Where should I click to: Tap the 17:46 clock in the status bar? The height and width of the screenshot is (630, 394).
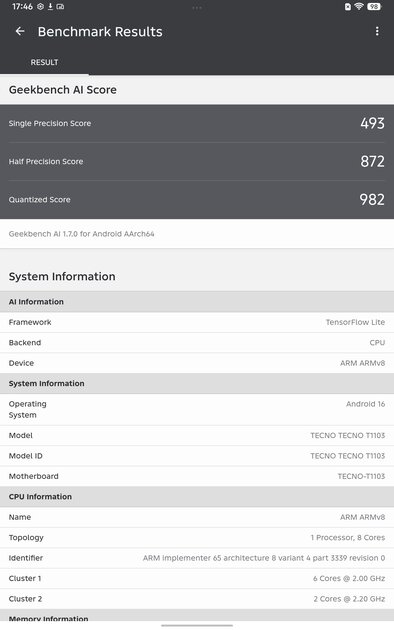pos(22,6)
